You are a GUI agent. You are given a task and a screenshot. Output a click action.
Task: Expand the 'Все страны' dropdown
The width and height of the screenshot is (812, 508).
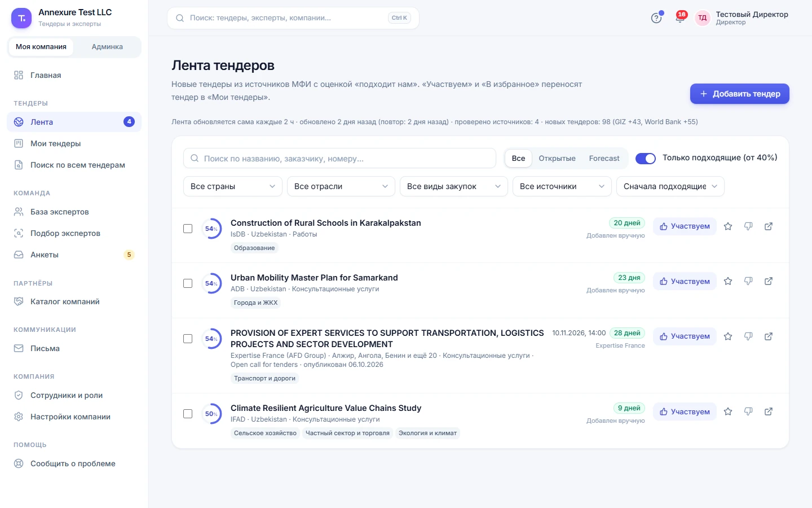point(232,186)
